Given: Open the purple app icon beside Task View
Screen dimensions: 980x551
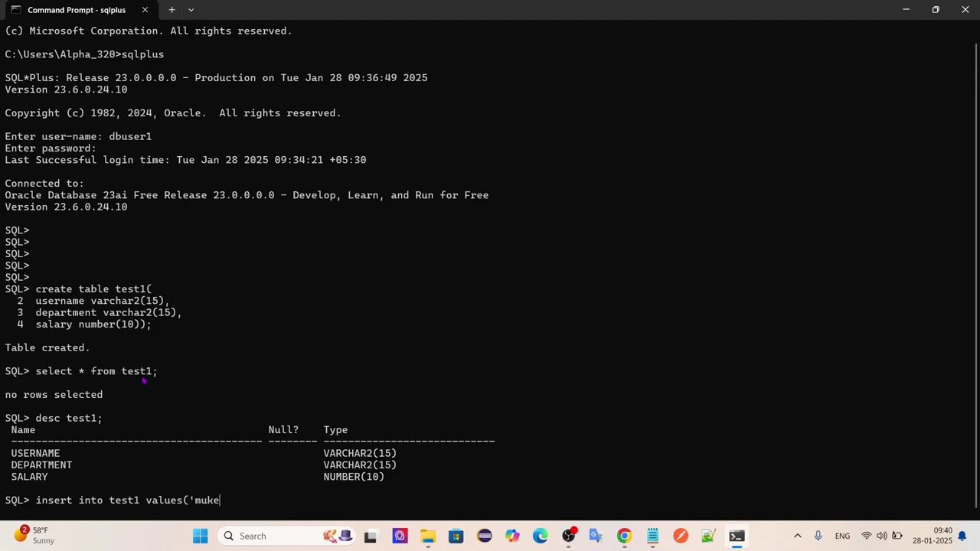Looking at the screenshot, I should pyautogui.click(x=399, y=536).
